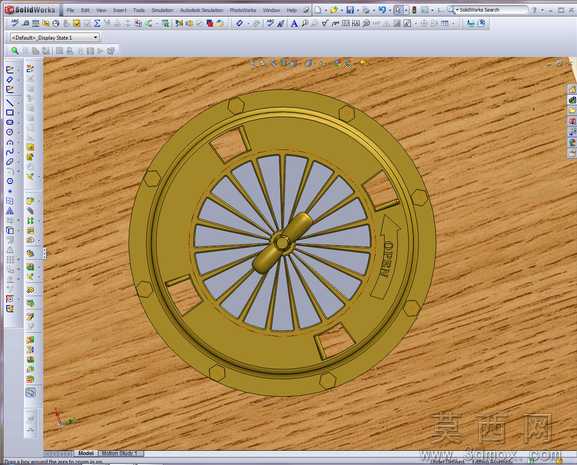Expand the Print dropdown arrow
The width and height of the screenshot is (577, 465).
click(374, 10)
